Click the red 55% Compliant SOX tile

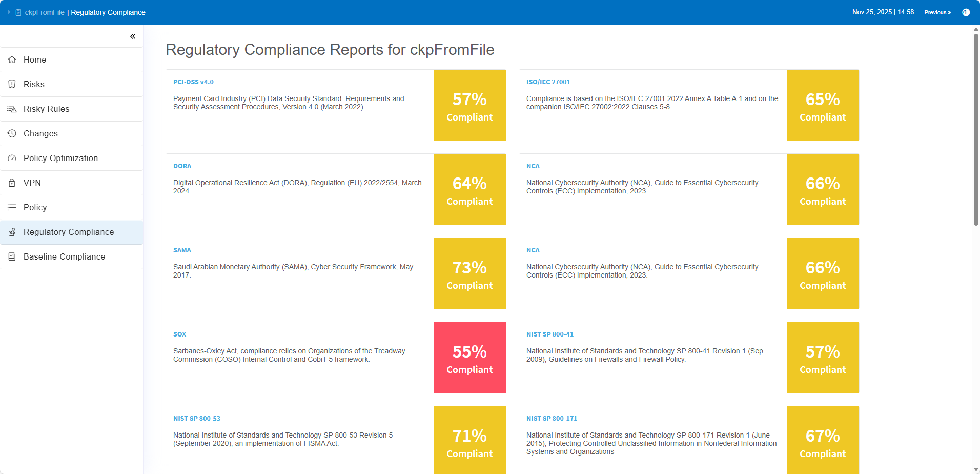[x=469, y=358]
